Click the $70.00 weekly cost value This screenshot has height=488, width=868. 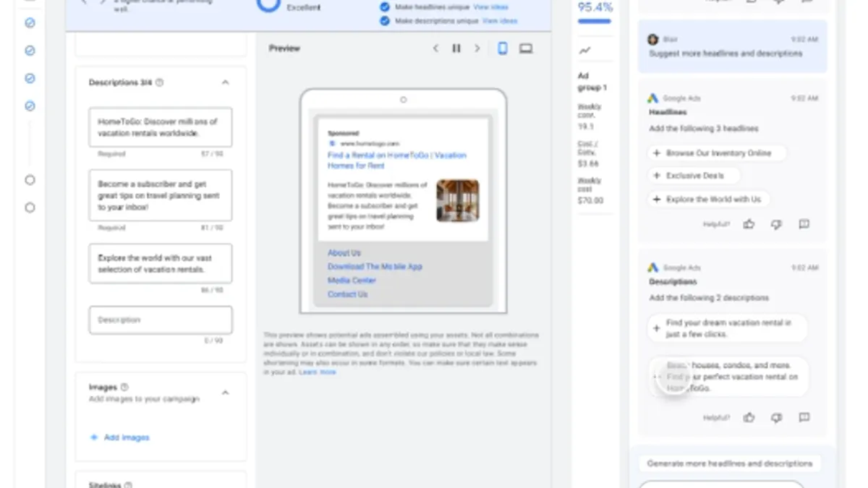tap(590, 200)
